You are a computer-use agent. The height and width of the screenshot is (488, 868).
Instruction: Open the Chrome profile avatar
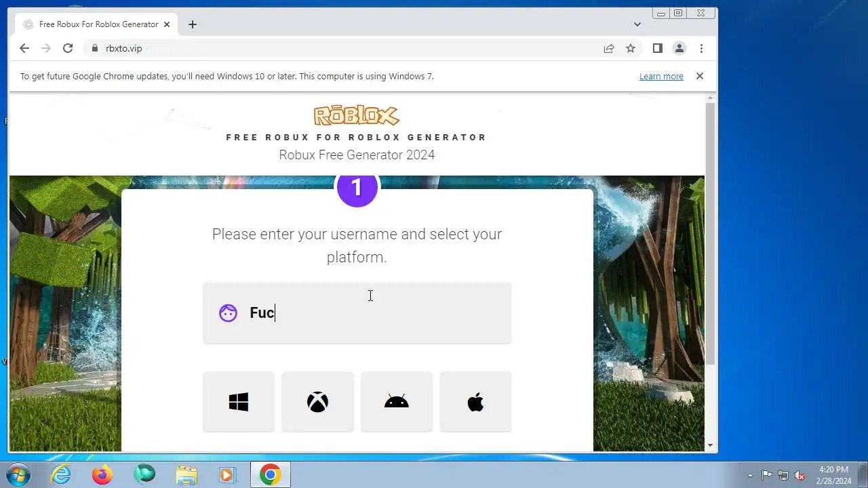point(679,48)
